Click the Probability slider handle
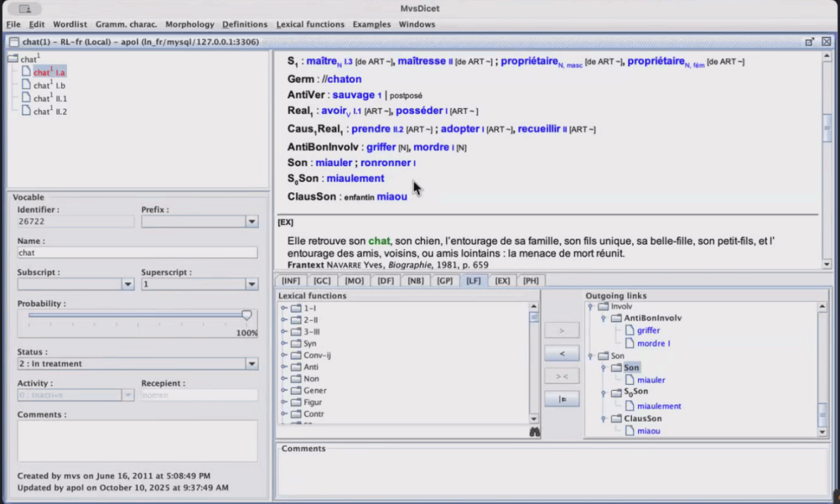The image size is (840, 504). [x=246, y=316]
